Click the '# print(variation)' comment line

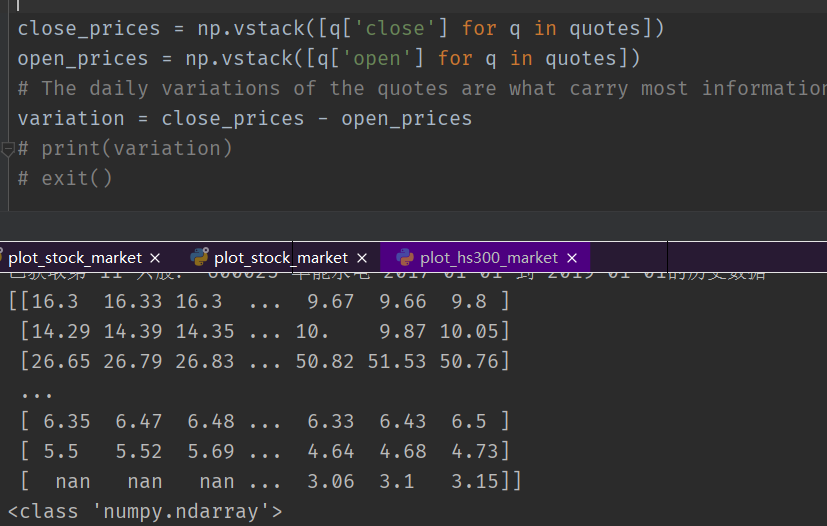click(125, 148)
